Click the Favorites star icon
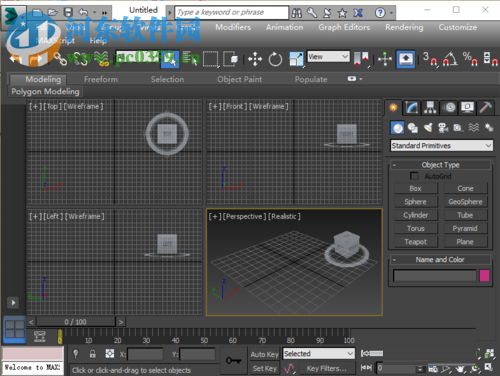Image resolution: width=500 pixels, height=376 pixels. [x=342, y=13]
